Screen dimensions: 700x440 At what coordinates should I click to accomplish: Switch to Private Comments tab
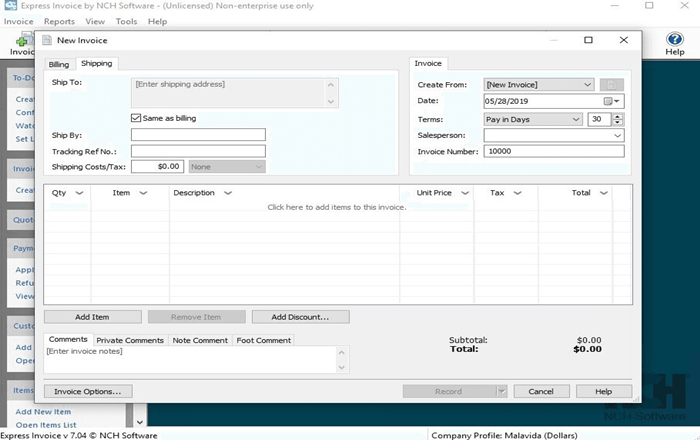click(x=130, y=340)
